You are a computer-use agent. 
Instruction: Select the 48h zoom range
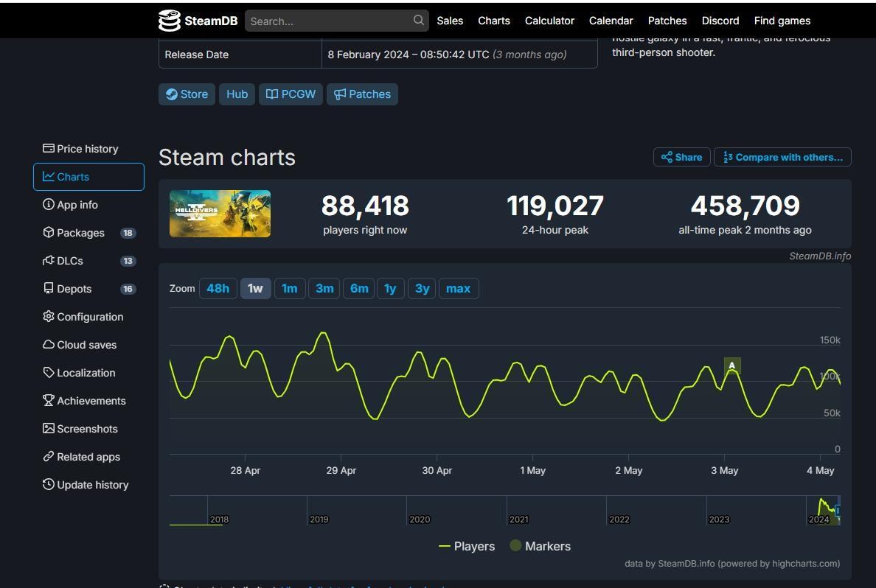[x=218, y=288]
